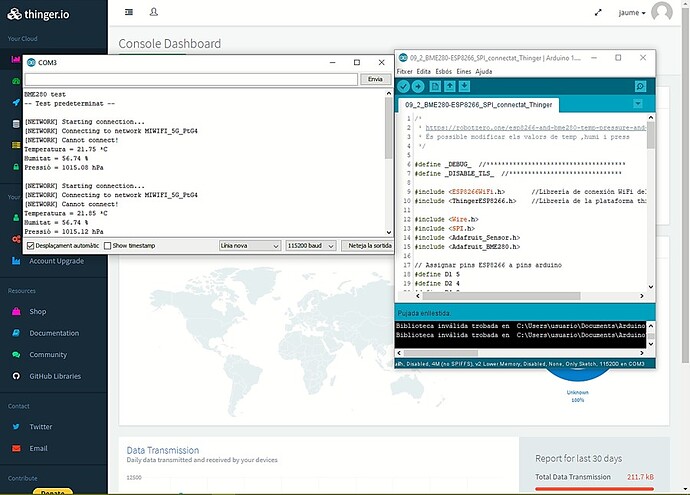Toggle the Desplaçament automàtic checkbox

pyautogui.click(x=30, y=246)
